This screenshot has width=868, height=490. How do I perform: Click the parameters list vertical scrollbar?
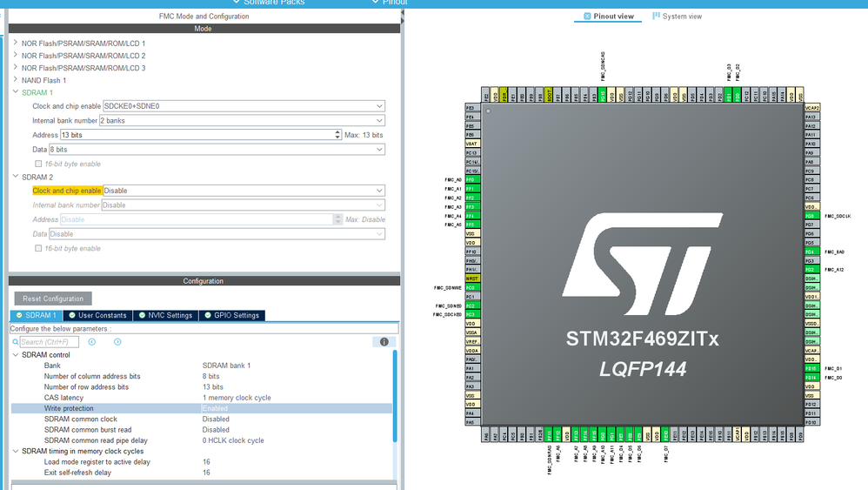[x=395, y=396]
